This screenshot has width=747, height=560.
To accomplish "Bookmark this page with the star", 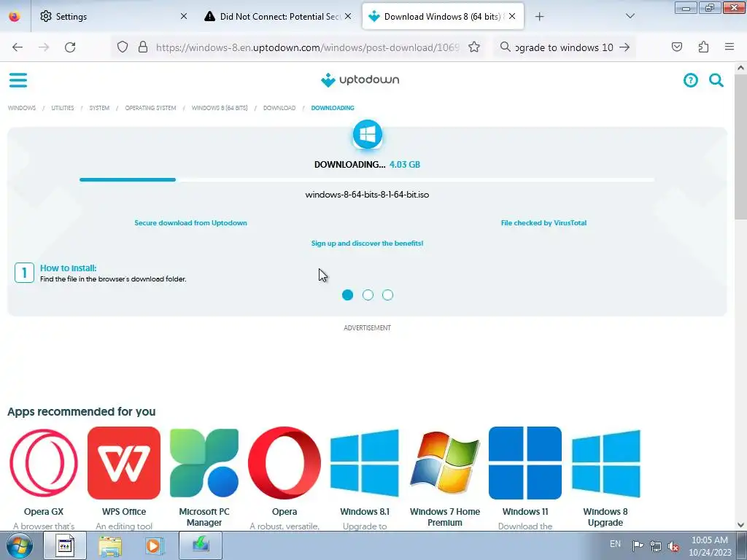I will click(474, 47).
